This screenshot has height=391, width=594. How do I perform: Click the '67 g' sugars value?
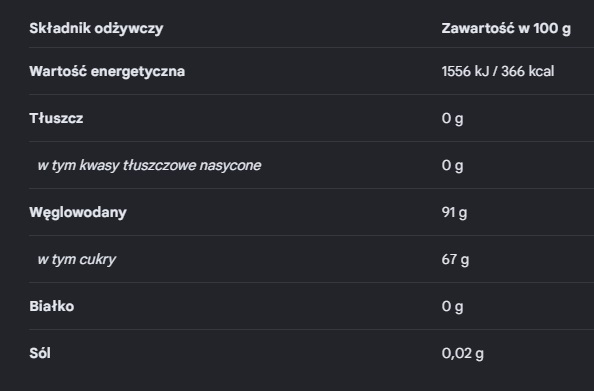tap(455, 260)
